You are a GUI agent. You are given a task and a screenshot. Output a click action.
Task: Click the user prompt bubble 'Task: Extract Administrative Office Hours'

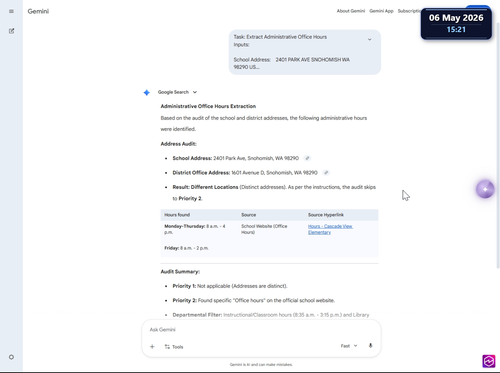pos(305,52)
